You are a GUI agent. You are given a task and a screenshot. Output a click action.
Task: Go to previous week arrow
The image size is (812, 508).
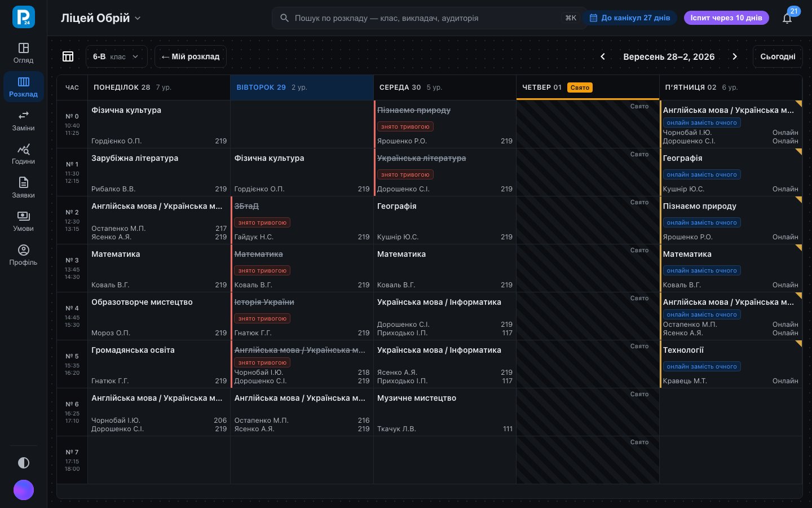(603, 56)
